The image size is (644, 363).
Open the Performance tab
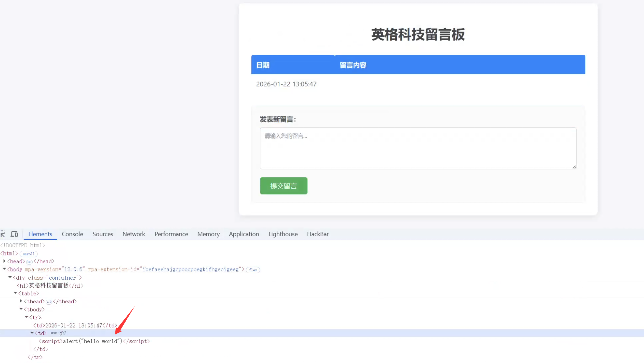pos(171,234)
